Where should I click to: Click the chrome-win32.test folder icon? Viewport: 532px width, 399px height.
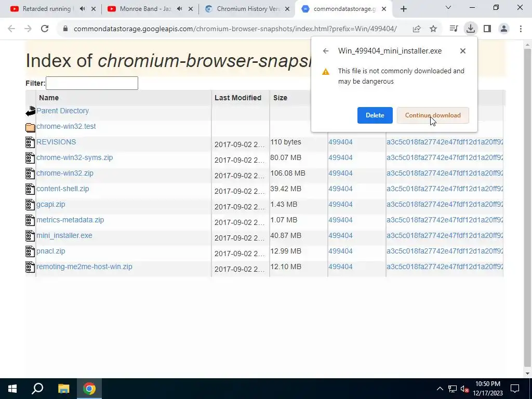click(30, 128)
